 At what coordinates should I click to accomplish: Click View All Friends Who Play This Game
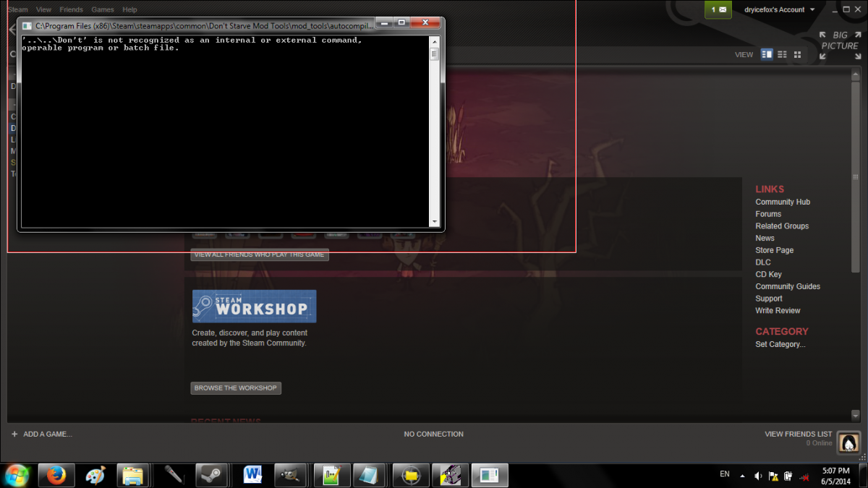(260, 254)
